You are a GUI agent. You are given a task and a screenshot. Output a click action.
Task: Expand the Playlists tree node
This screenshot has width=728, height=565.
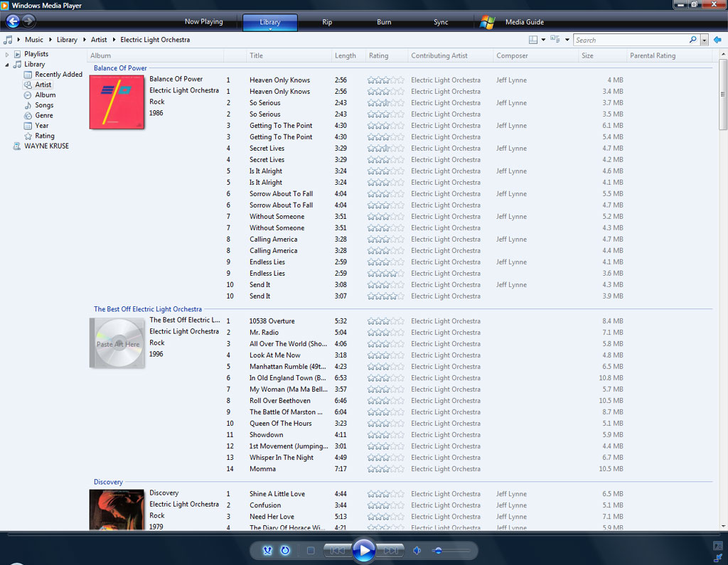(7, 54)
